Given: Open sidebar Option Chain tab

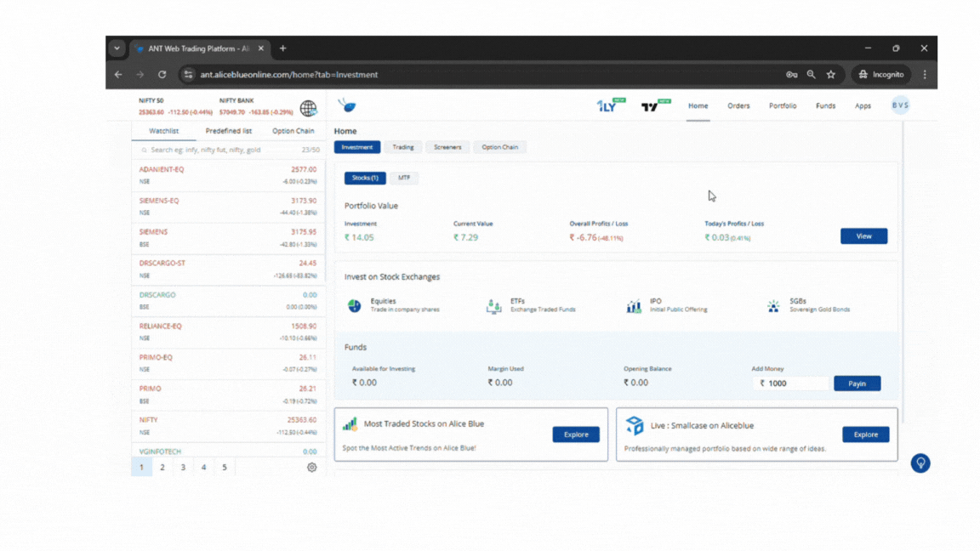Looking at the screenshot, I should pyautogui.click(x=293, y=131).
